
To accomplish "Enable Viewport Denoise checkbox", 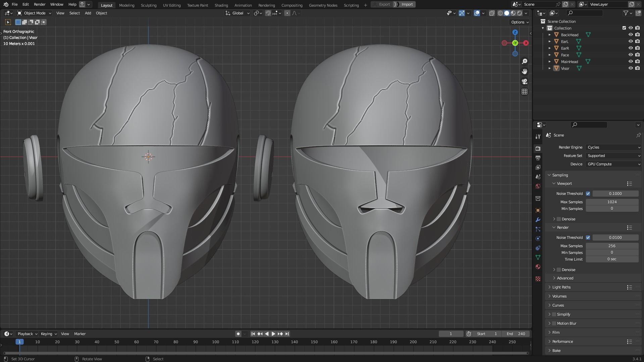I will tap(559, 219).
